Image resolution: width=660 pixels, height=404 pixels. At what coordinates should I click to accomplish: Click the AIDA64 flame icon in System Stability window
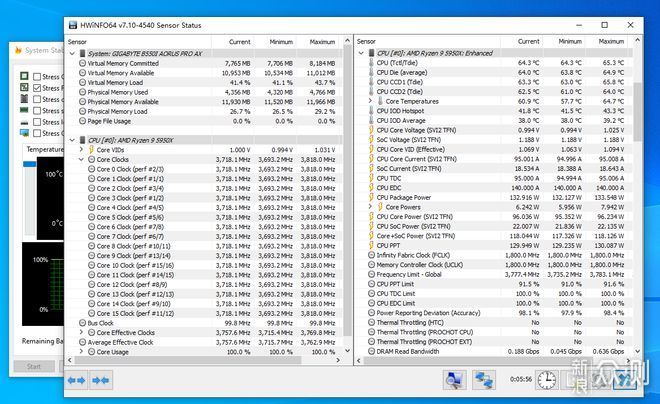(x=18, y=50)
